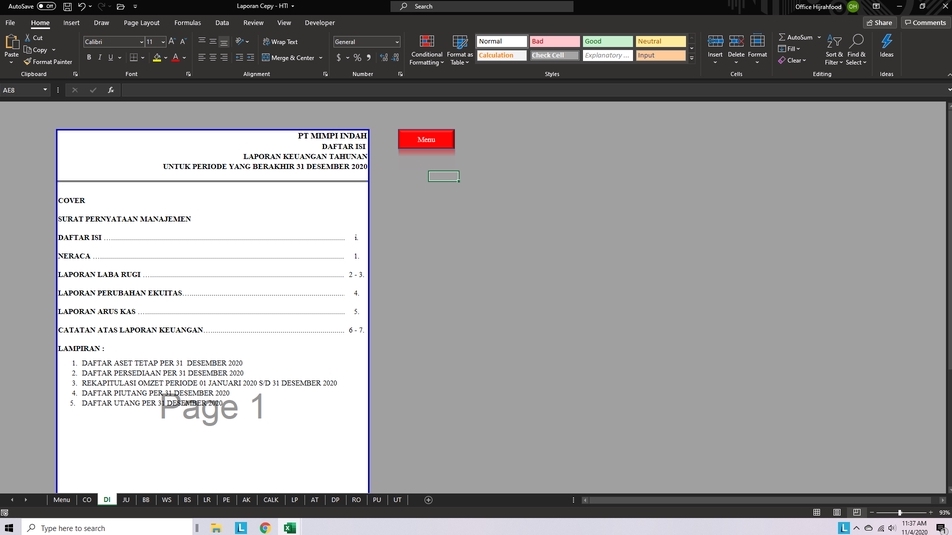Click Merge & Center

pyautogui.click(x=288, y=58)
